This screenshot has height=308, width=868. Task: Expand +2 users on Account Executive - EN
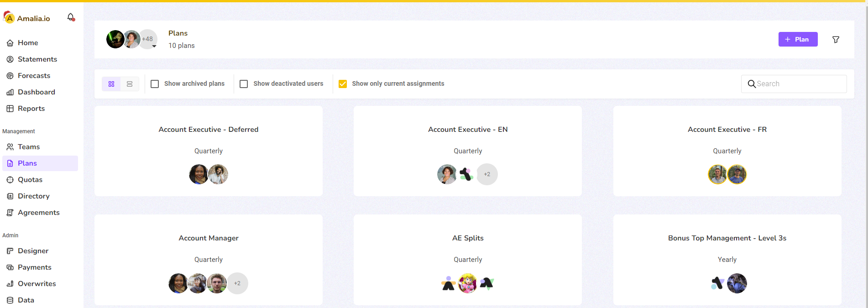point(487,174)
